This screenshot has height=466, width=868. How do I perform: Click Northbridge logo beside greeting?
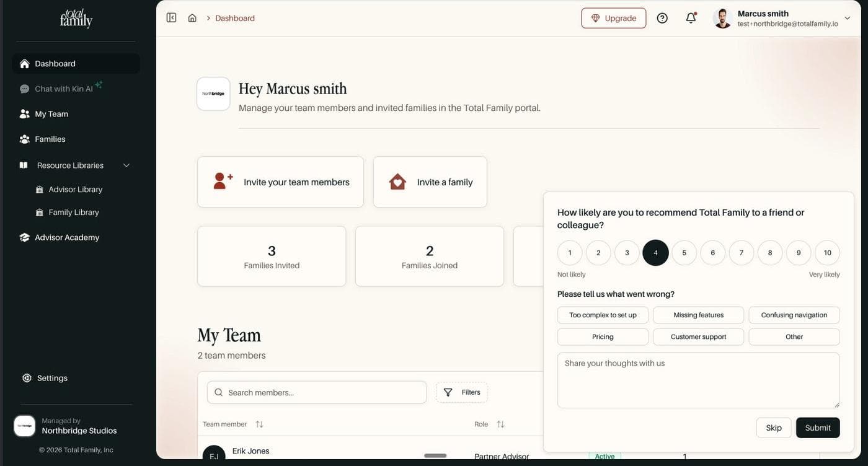tap(213, 94)
